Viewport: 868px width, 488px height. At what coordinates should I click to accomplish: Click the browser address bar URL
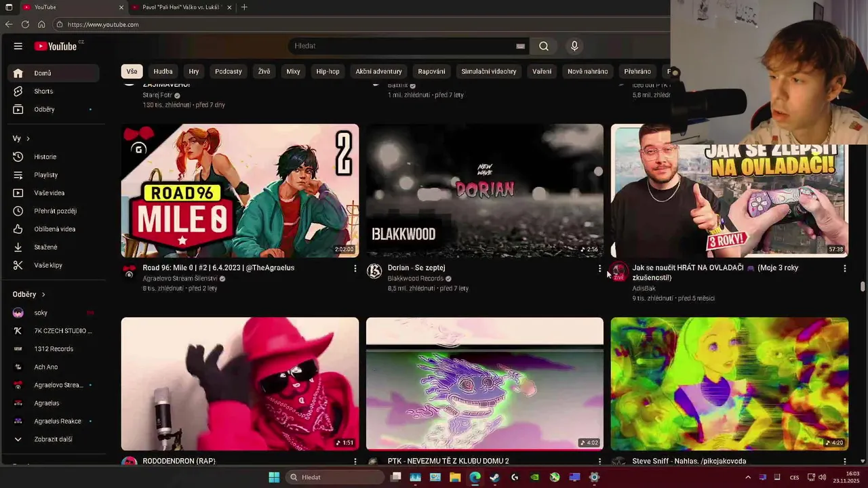pos(103,24)
